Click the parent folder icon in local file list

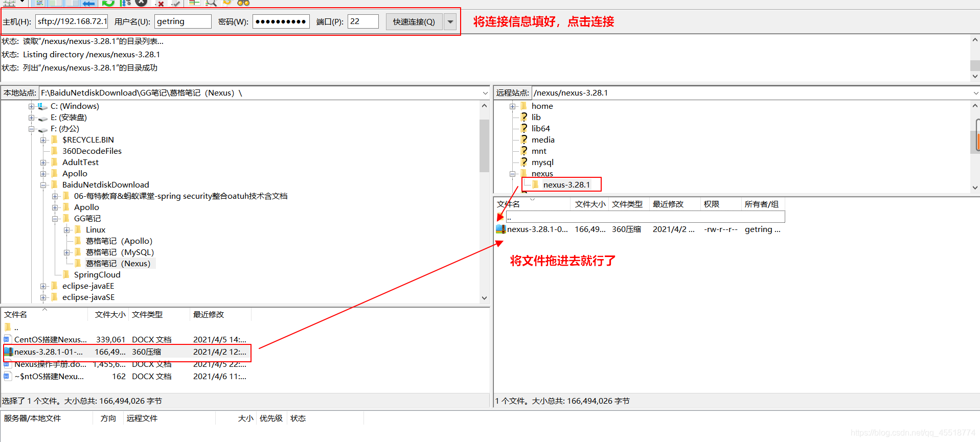point(8,327)
